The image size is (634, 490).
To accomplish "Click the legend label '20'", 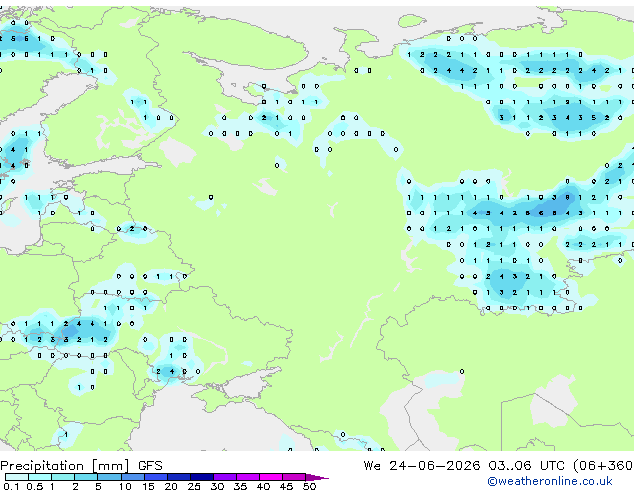I will [x=171, y=486].
